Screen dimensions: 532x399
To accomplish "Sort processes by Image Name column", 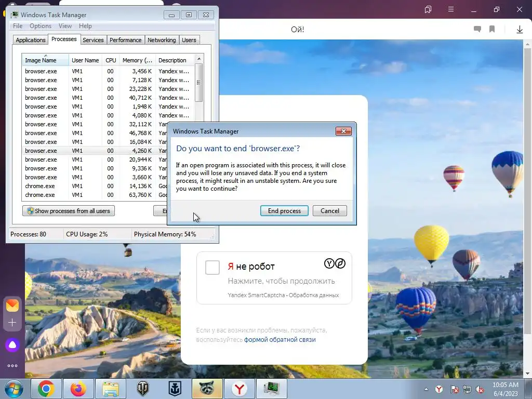I will point(45,60).
